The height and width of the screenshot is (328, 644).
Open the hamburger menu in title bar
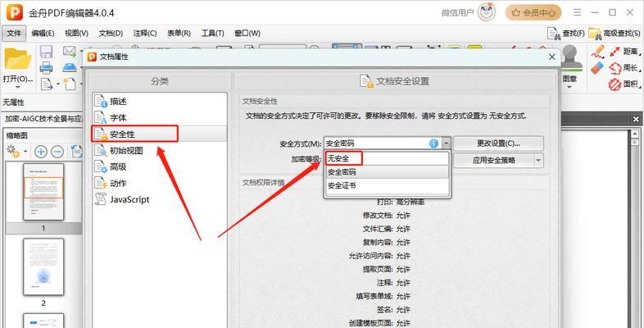(578, 12)
